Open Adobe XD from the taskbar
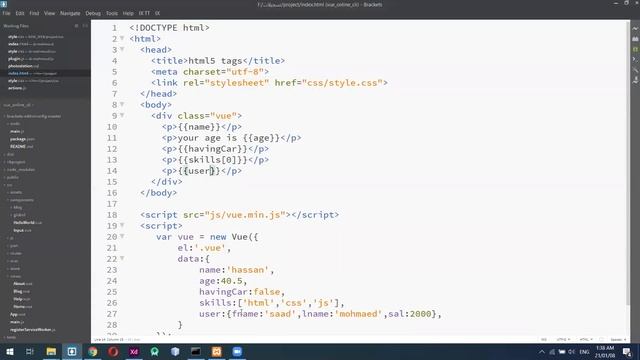Image resolution: width=640 pixels, height=360 pixels. [134, 351]
